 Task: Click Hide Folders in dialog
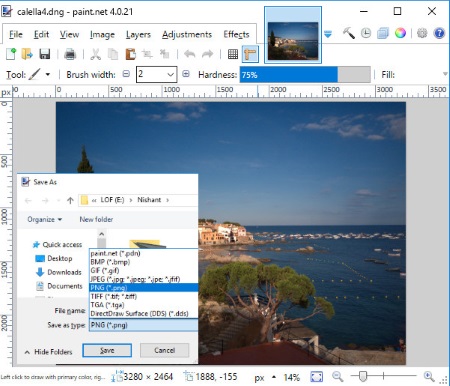pyautogui.click(x=49, y=352)
